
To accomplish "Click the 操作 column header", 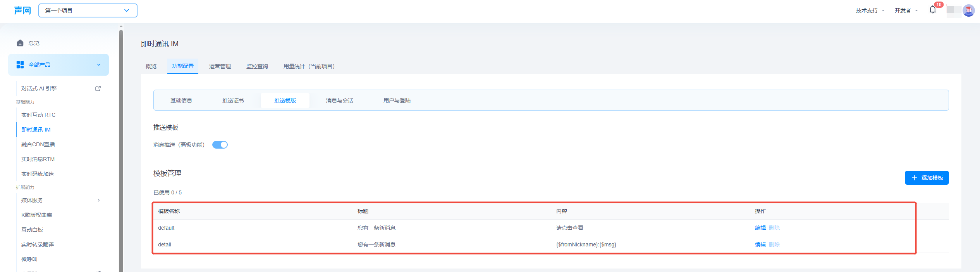I will (760, 211).
